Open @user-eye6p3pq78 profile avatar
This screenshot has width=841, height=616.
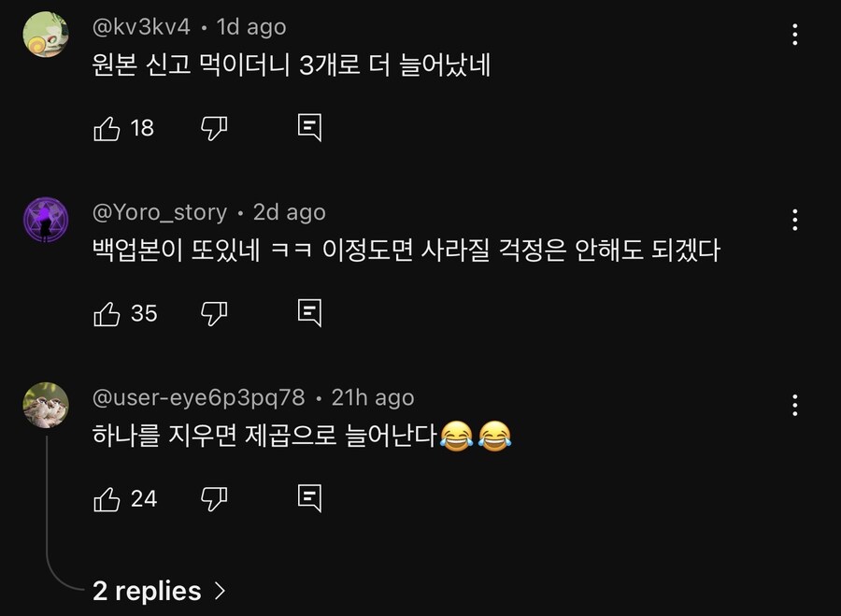coord(46,406)
